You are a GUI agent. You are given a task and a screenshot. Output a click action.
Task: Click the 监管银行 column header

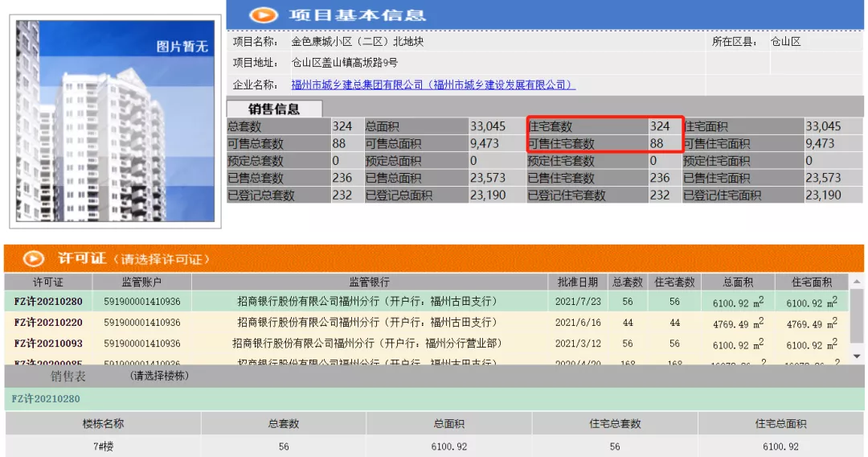tap(369, 282)
